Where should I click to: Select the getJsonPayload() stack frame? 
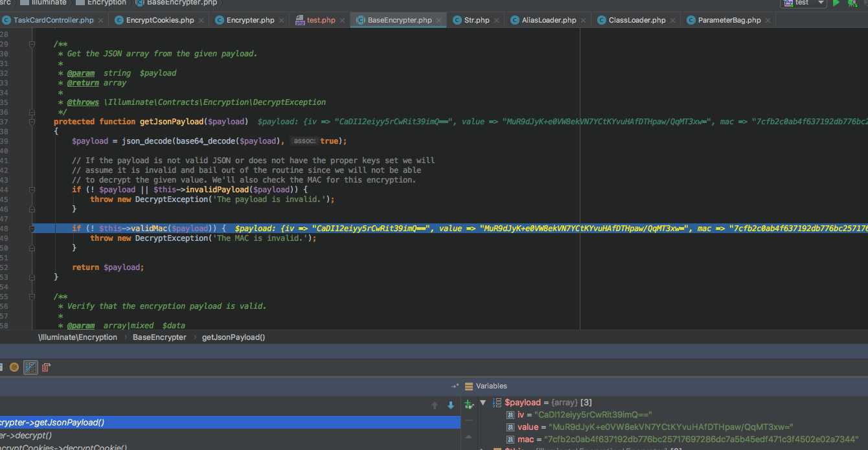tap(230, 422)
